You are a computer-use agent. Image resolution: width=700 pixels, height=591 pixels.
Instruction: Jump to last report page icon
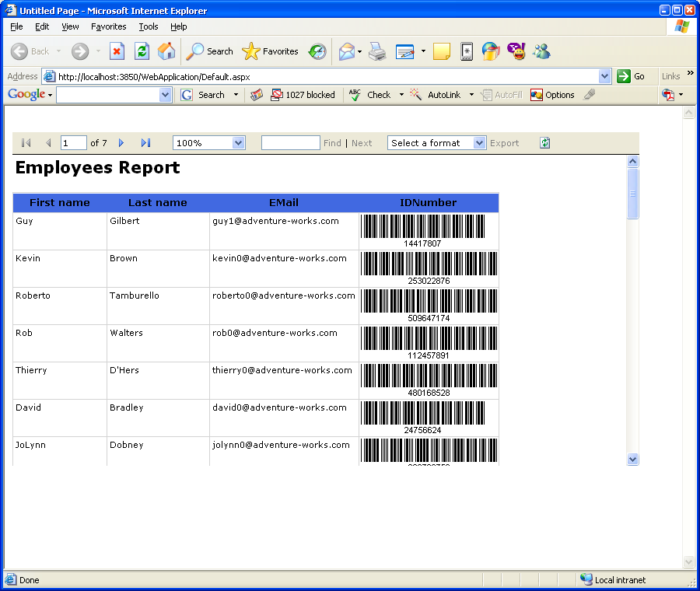click(145, 143)
